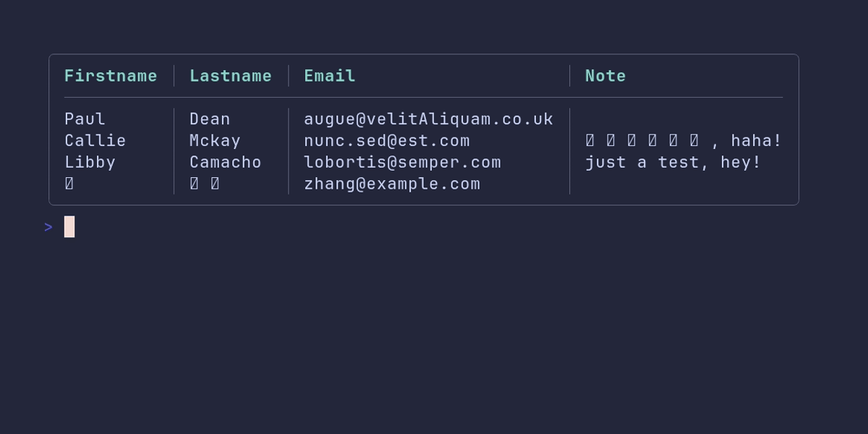This screenshot has height=434, width=868.
Task: Click the Firstname column header
Action: click(x=111, y=76)
